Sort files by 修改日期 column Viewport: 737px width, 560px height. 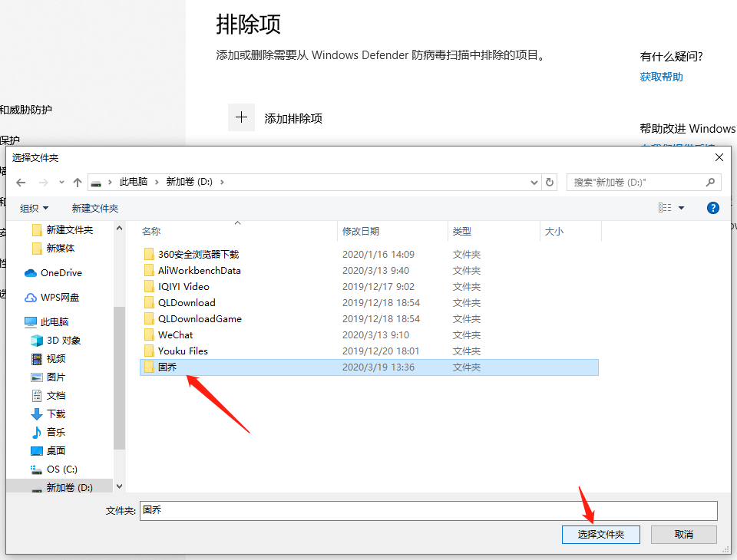point(361,231)
